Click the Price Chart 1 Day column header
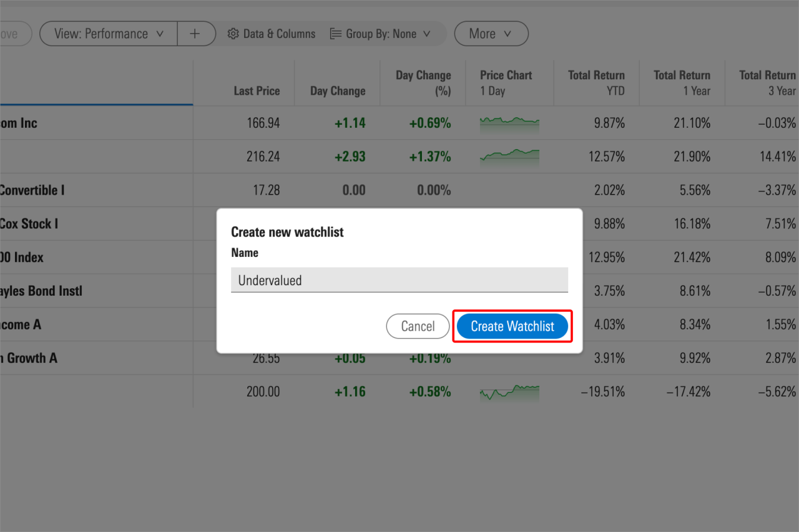The width and height of the screenshot is (799, 532). pyautogui.click(x=506, y=82)
